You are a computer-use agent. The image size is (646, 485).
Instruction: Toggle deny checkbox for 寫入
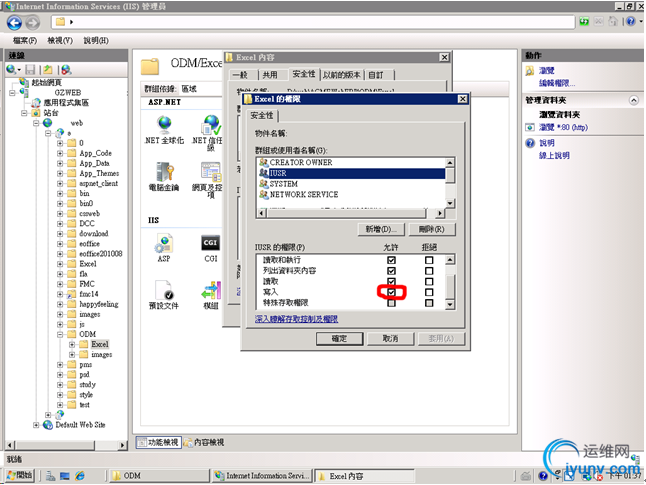coord(429,292)
